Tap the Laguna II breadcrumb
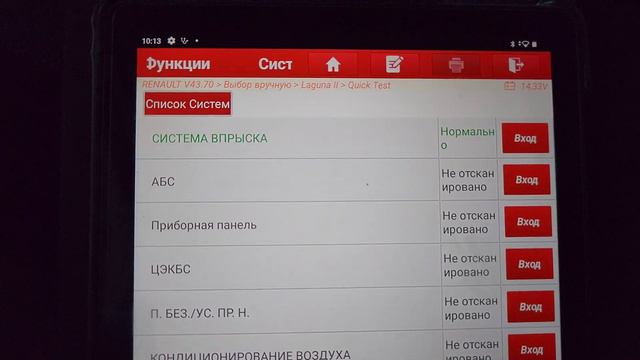Viewport: 640px width, 360px height. (320, 85)
